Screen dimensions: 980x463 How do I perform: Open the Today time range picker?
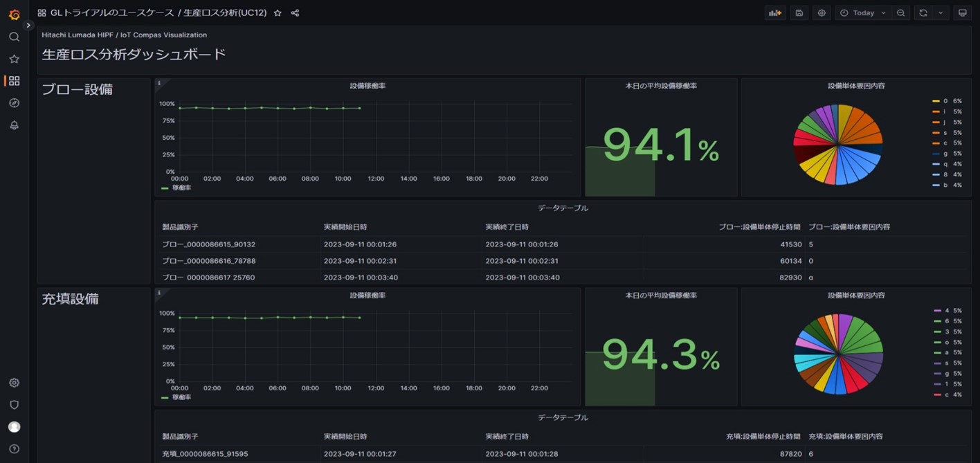click(x=862, y=13)
